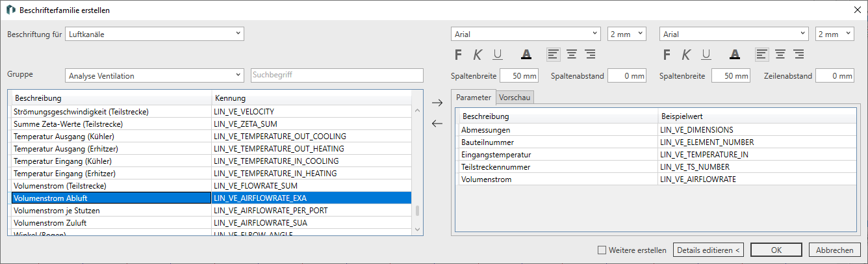Image resolution: width=868 pixels, height=264 pixels.
Task: Close the Beschrifterfamilie erstellen dialog
Action: pyautogui.click(x=856, y=10)
